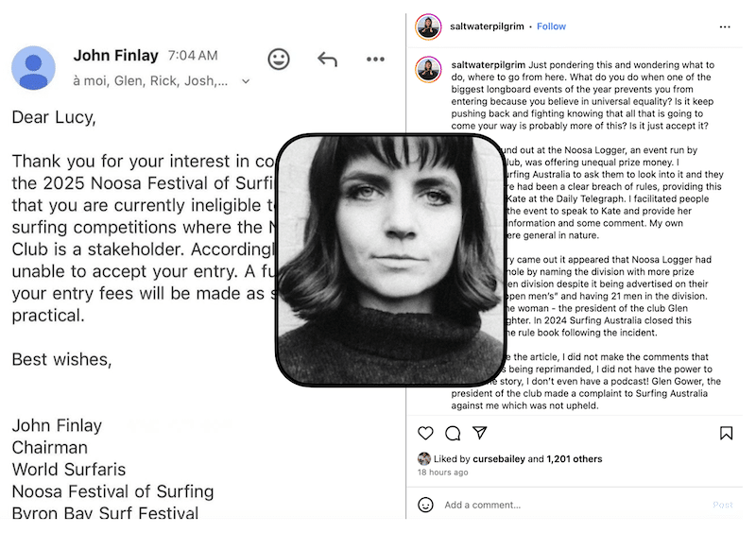
Task: Share the post with the paper plane icon
Action: (480, 433)
